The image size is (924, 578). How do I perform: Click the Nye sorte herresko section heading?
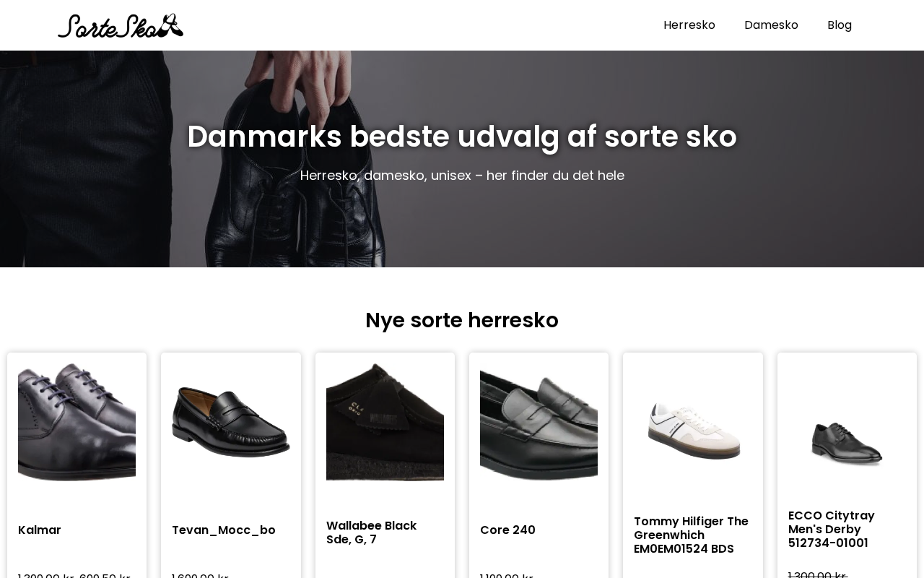[x=462, y=320]
